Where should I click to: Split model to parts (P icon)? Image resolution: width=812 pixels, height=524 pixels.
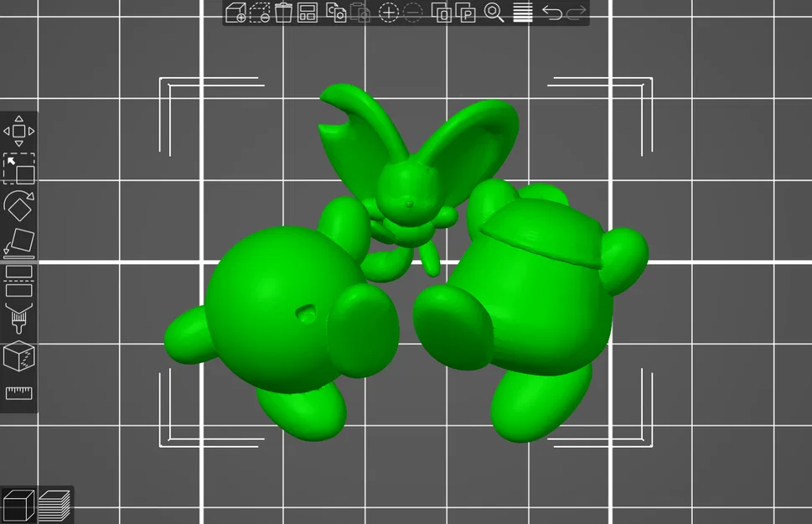click(466, 13)
